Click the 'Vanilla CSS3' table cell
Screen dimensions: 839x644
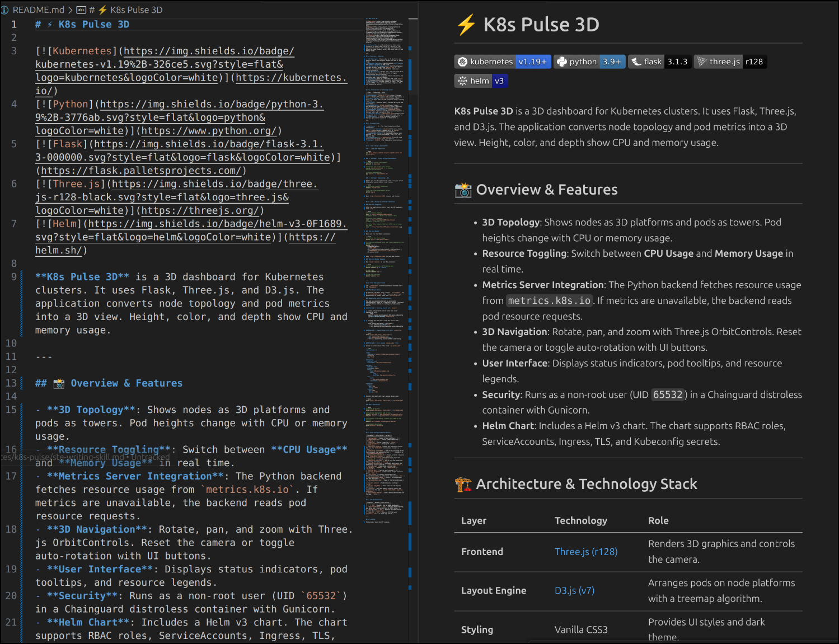[581, 630]
